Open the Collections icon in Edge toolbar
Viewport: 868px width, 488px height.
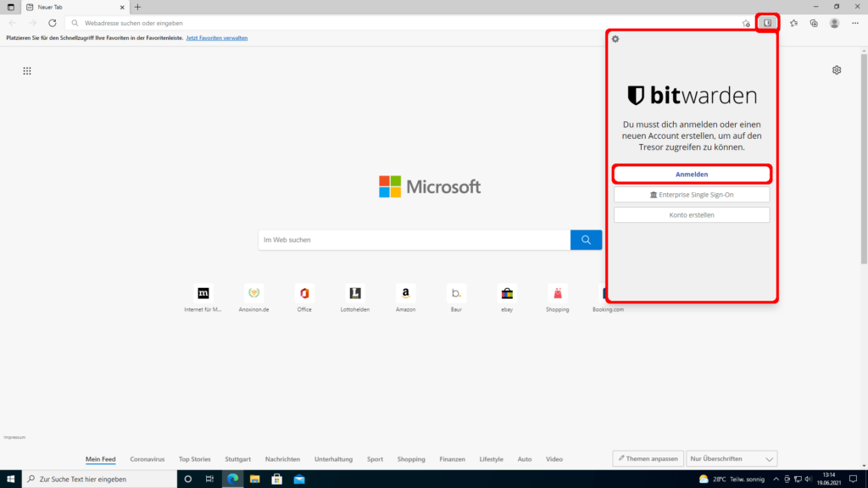[x=814, y=23]
